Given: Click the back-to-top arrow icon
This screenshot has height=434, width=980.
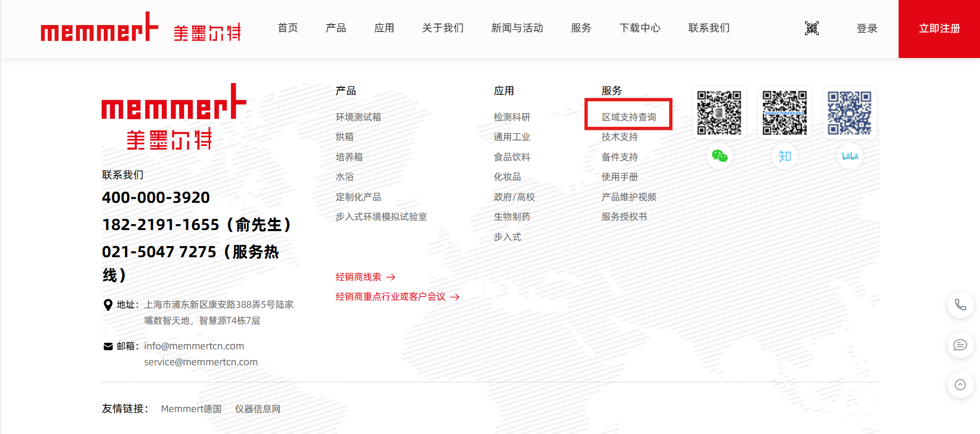Looking at the screenshot, I should pos(960,384).
